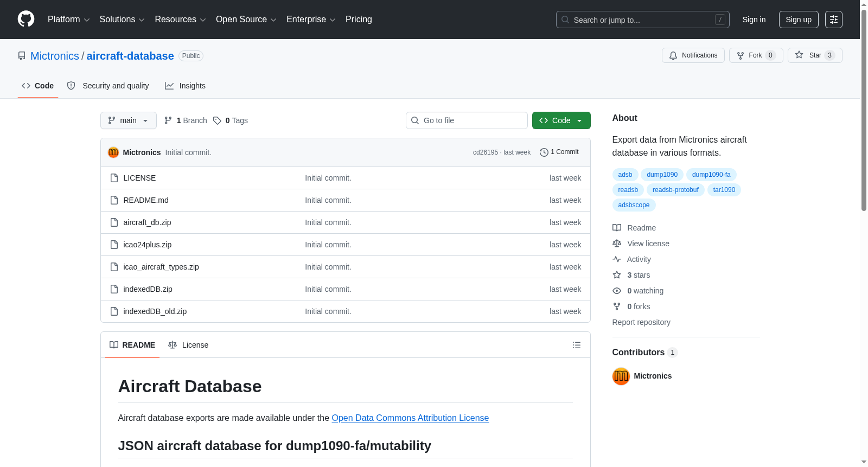The image size is (868, 467).
Task: Open the README outline list icon
Action: tap(577, 345)
